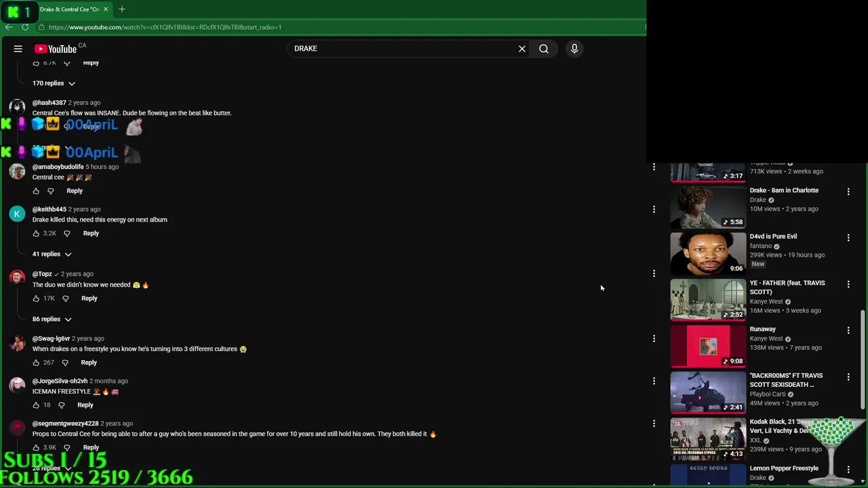Expand the 41 replies thread
The width and height of the screenshot is (868, 488).
point(52,254)
